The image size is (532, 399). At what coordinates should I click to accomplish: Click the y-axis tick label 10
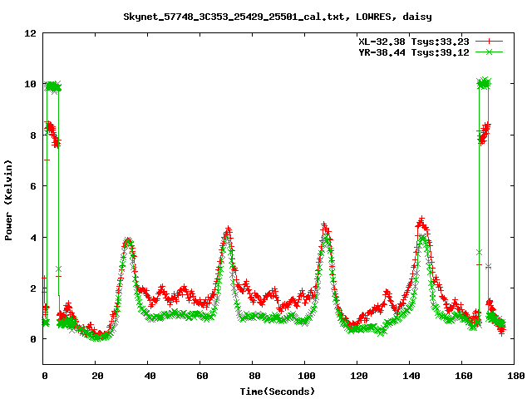(x=30, y=84)
